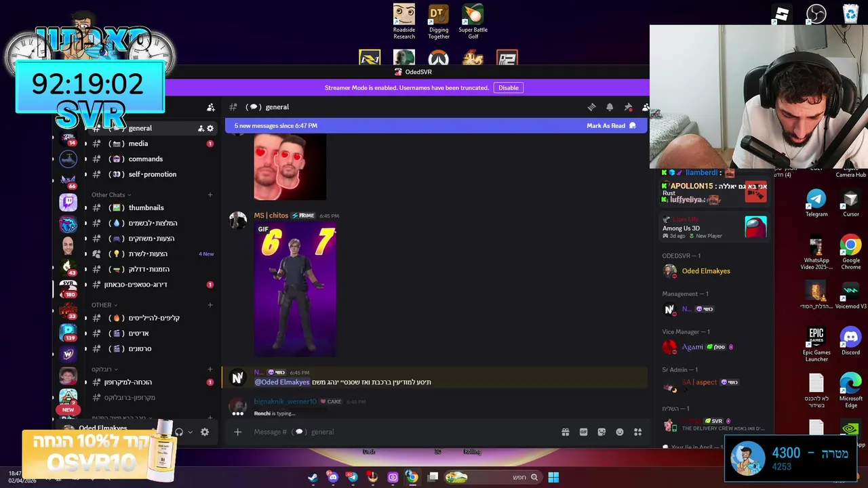This screenshot has height=488, width=868.
Task: Open purple W server icon
Action: tap(68, 354)
